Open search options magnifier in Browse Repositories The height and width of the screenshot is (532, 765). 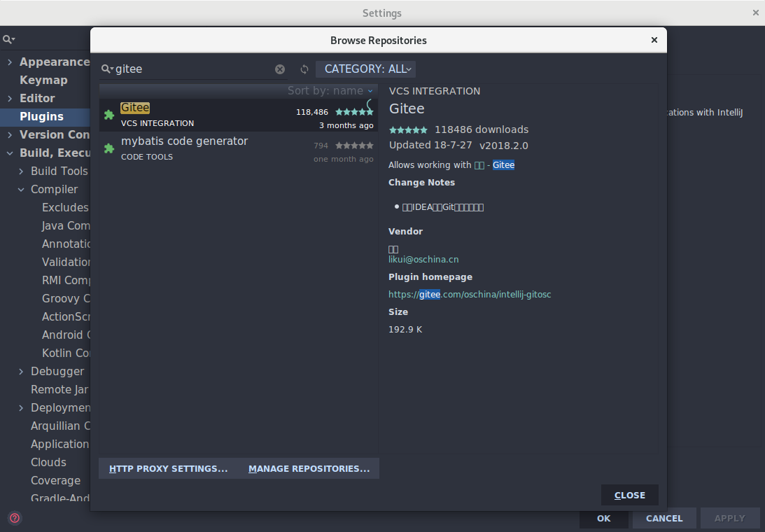[107, 69]
